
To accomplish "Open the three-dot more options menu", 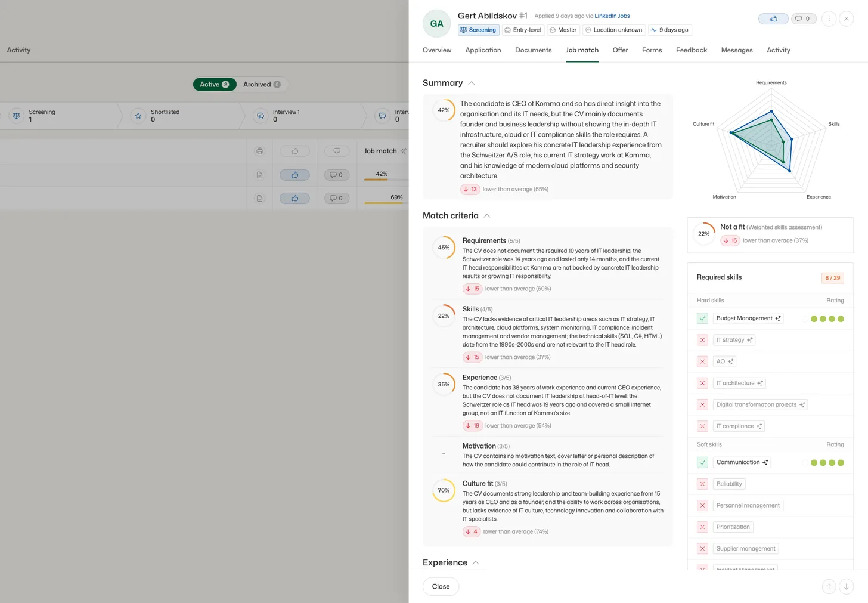I will tap(829, 19).
